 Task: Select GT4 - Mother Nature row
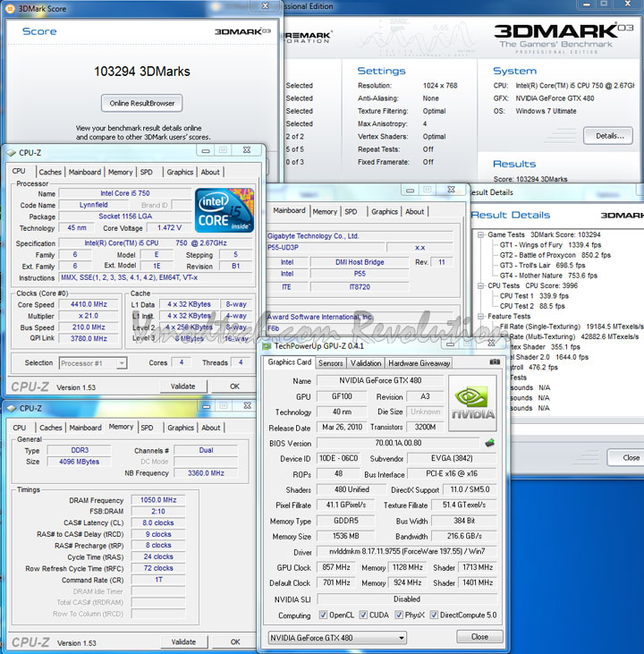point(548,276)
